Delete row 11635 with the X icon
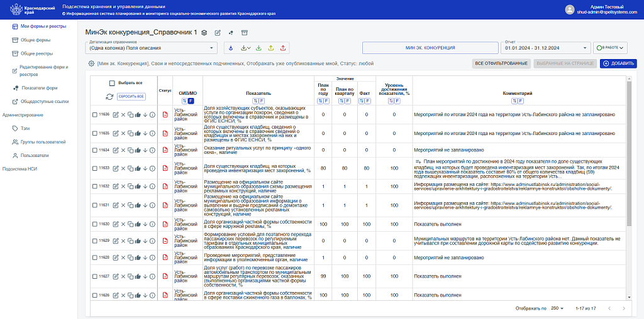This screenshot has height=319, width=644. pyautogui.click(x=123, y=133)
